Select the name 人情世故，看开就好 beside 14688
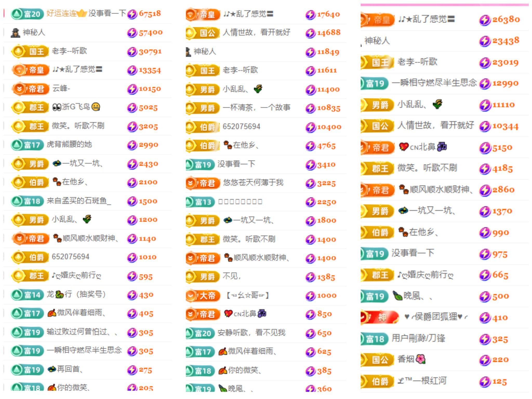This screenshot has height=399, width=532. click(x=256, y=32)
